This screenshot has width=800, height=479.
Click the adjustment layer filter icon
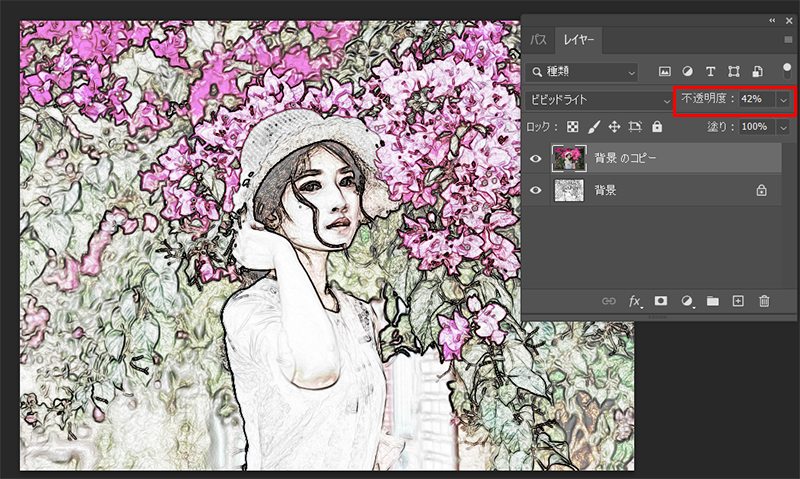point(688,72)
